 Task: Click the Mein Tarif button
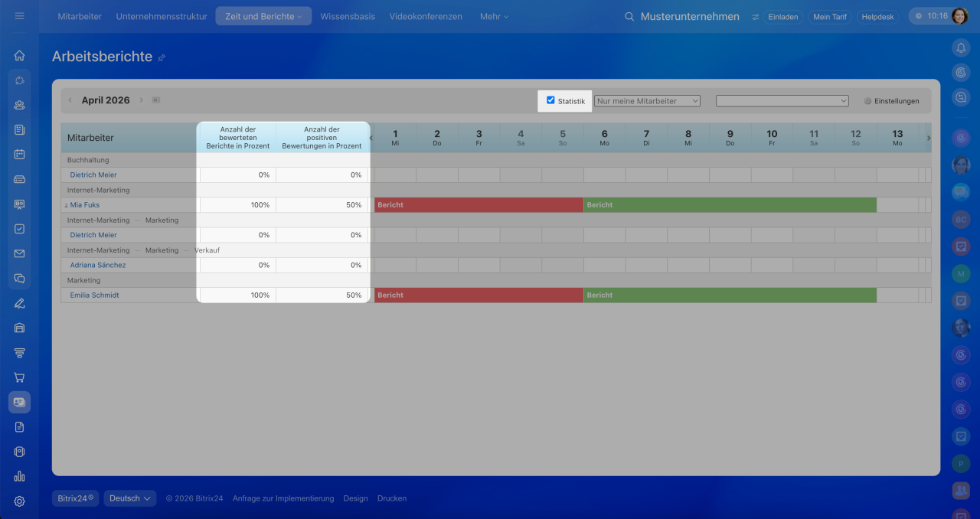click(830, 16)
